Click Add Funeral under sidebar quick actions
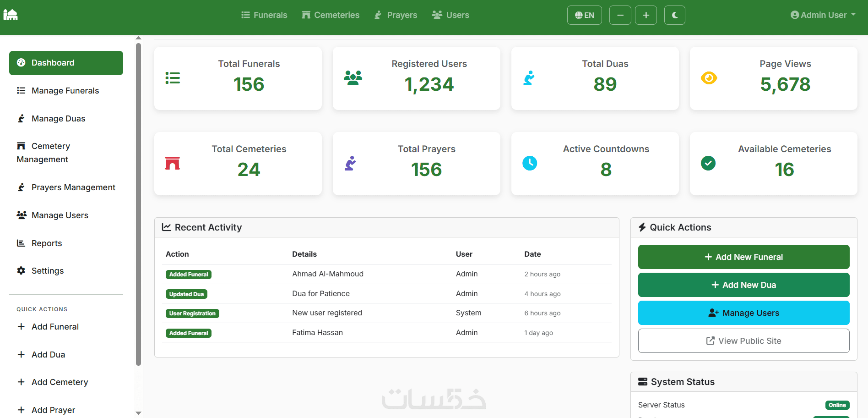Screen dimensions: 868x418 66,327
